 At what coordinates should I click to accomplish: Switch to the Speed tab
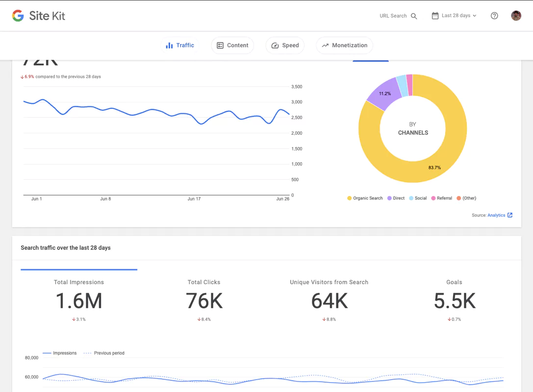pos(285,45)
